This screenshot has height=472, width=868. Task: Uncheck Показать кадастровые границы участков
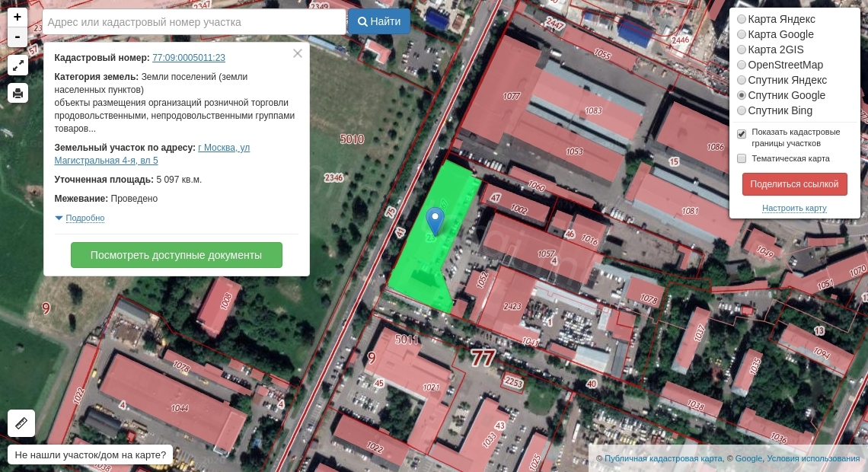tap(742, 134)
